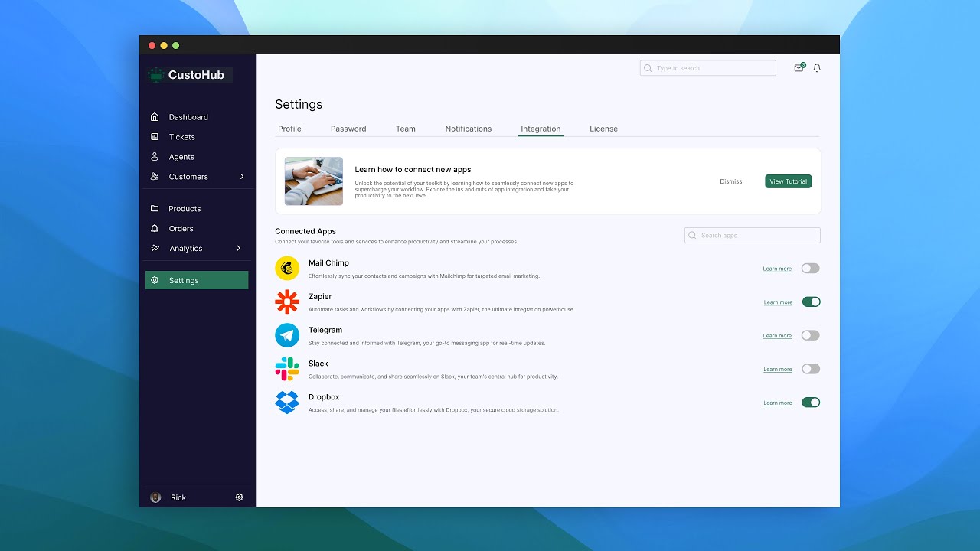The width and height of the screenshot is (980, 551).
Task: Open Learn more link for Mail Chimp
Action: 777,269
